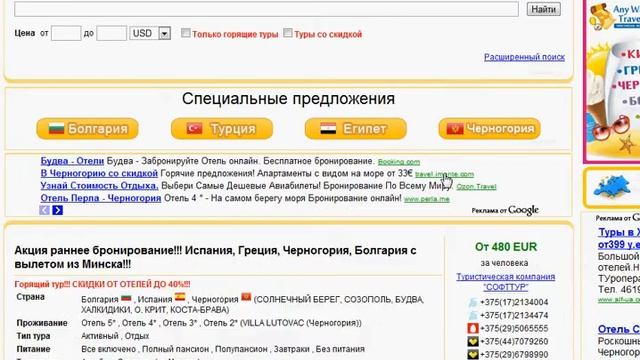Open the Any Way Travel banner logo

(x=614, y=16)
